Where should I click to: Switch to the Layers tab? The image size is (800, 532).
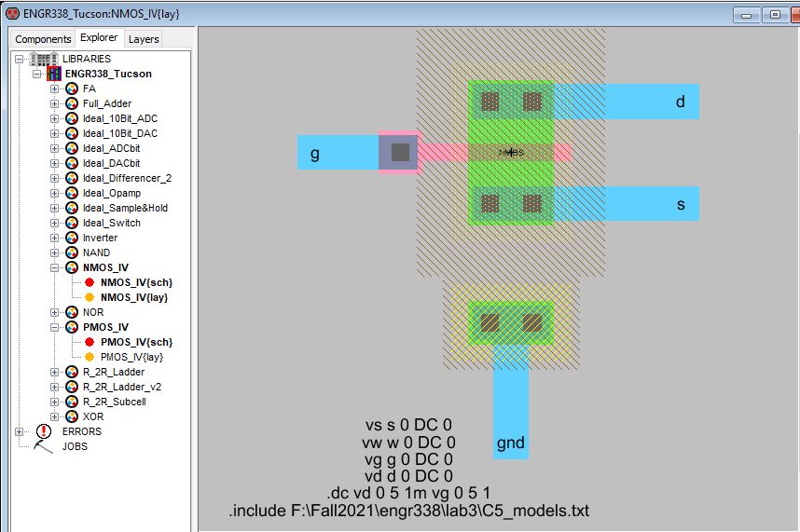(144, 39)
